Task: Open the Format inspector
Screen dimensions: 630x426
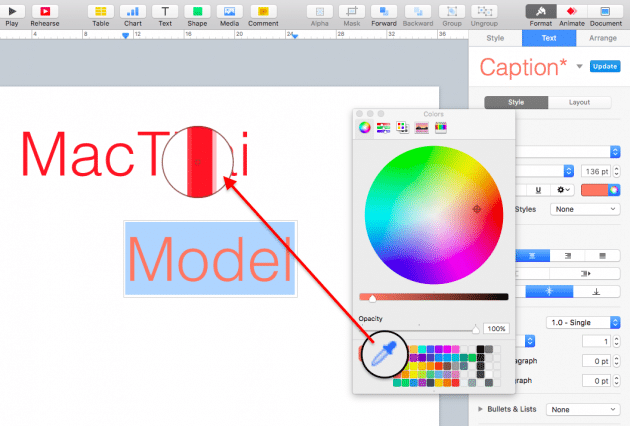Action: tap(541, 12)
